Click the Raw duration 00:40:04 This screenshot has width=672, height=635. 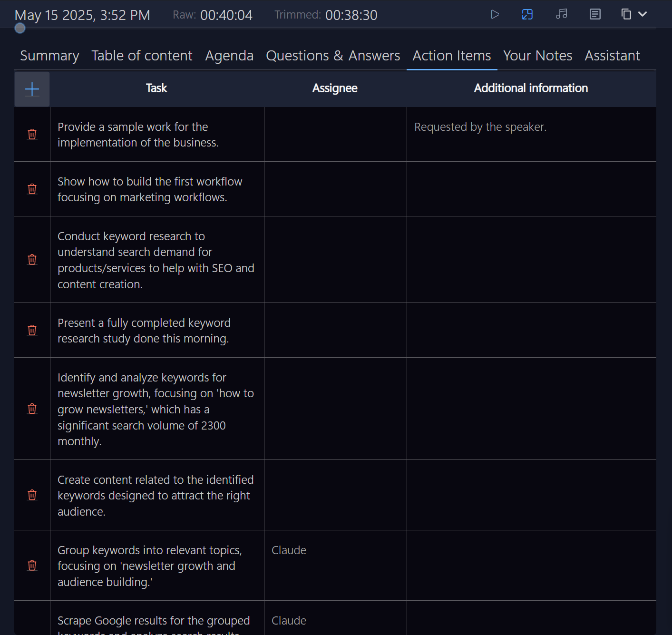[226, 15]
